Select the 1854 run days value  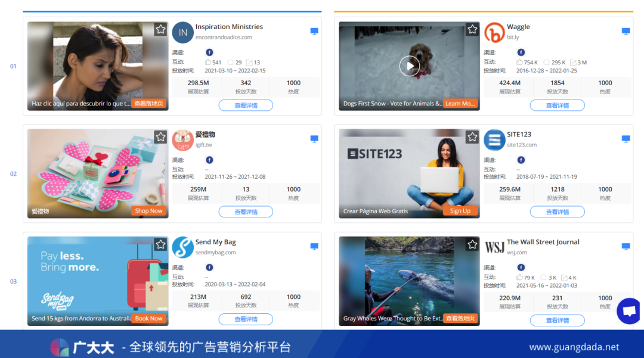(558, 83)
